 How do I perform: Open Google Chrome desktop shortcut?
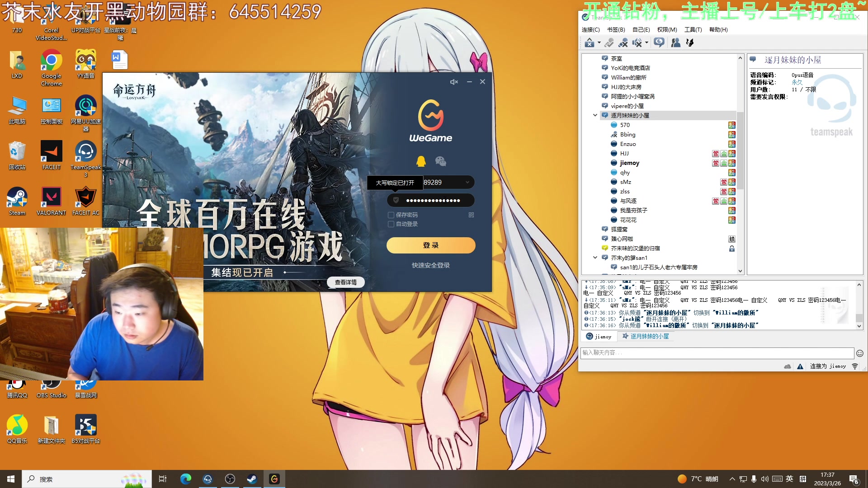tap(51, 68)
